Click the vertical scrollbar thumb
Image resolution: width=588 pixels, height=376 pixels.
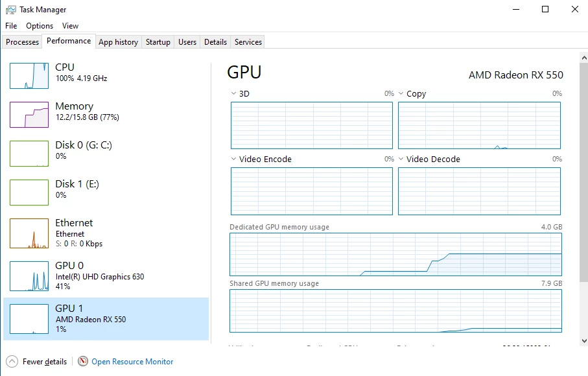(584, 172)
